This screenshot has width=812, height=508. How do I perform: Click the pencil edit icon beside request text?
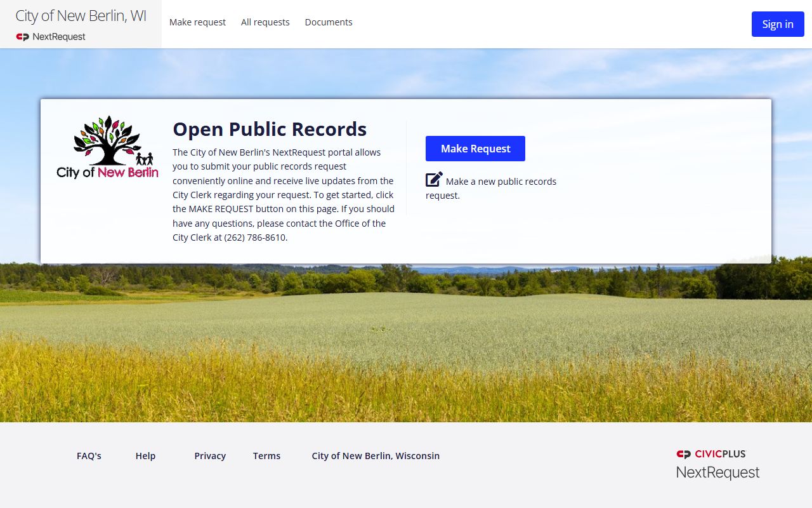pyautogui.click(x=434, y=180)
